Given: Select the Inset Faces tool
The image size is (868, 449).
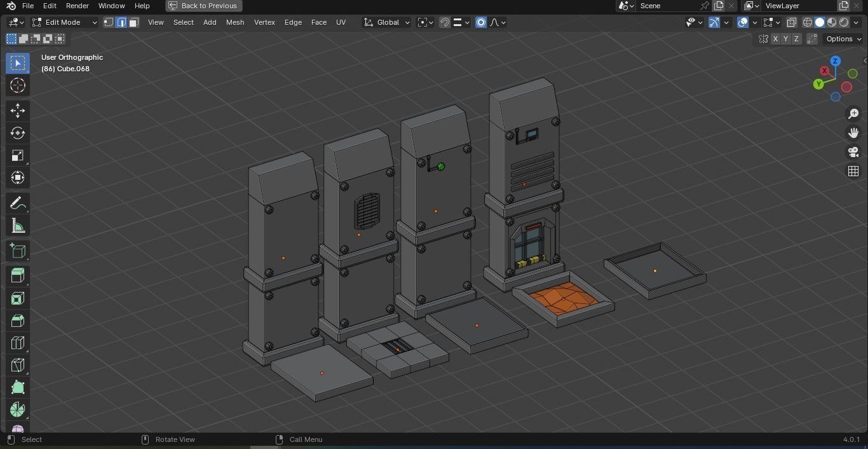Looking at the screenshot, I should coord(17,298).
